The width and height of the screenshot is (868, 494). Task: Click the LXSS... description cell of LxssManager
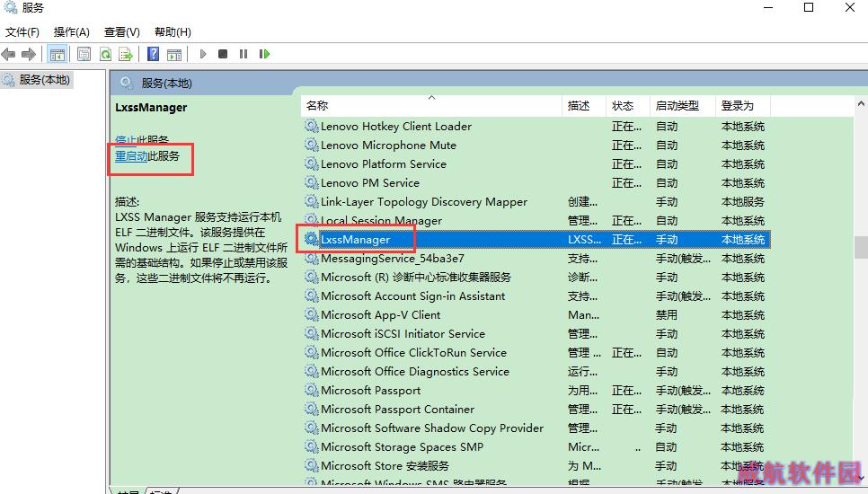585,240
